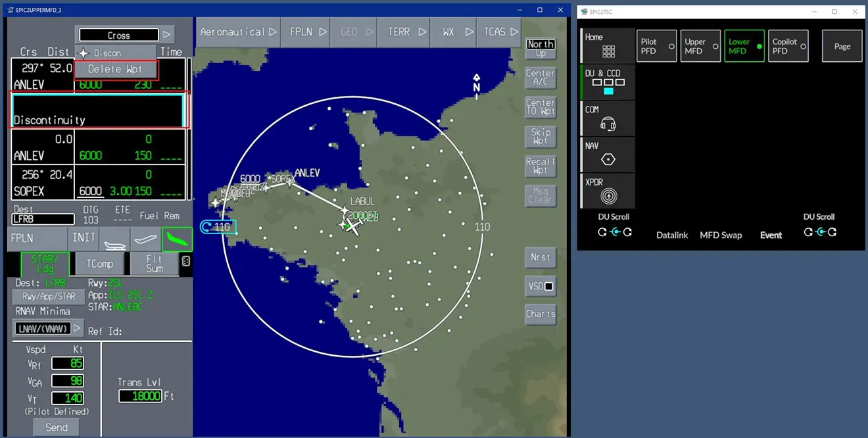Click the Nrst button
This screenshot has height=438, width=868.
(541, 257)
